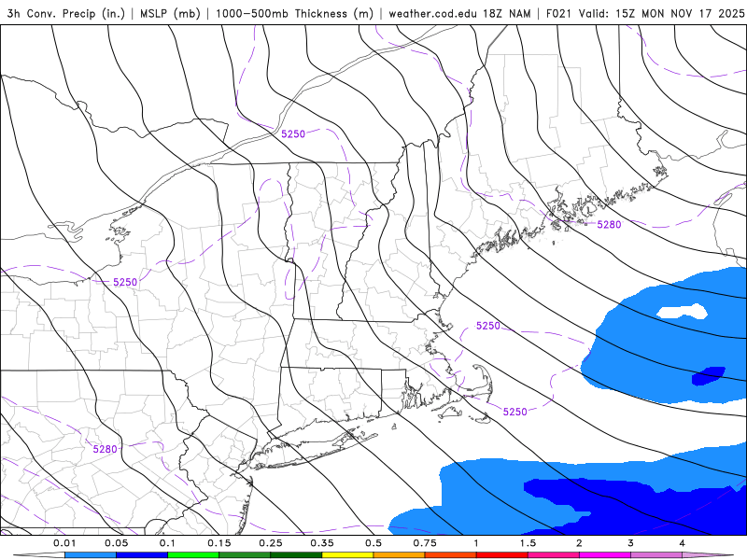Click the 0.5 legend value
The width and height of the screenshot is (747, 560).
(373, 543)
